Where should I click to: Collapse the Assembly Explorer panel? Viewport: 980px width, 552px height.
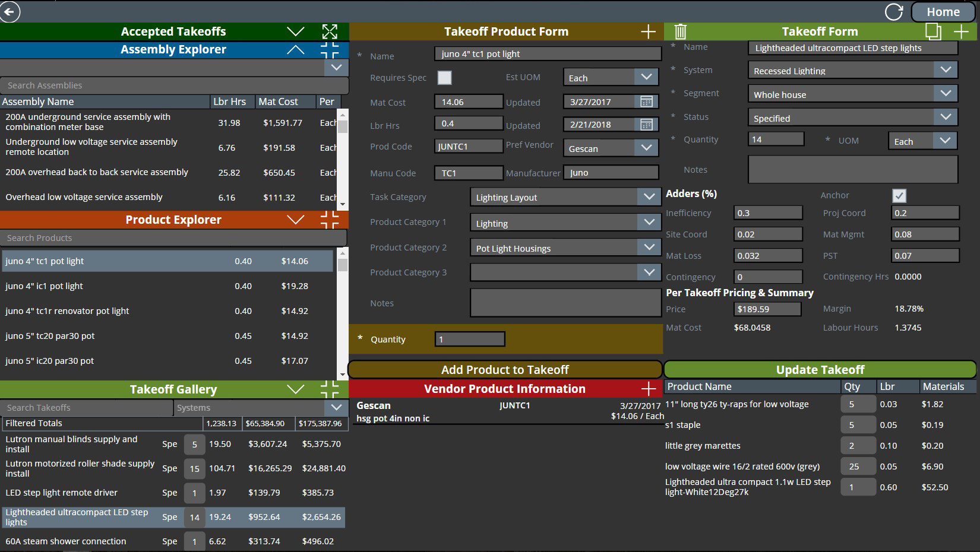pos(295,49)
